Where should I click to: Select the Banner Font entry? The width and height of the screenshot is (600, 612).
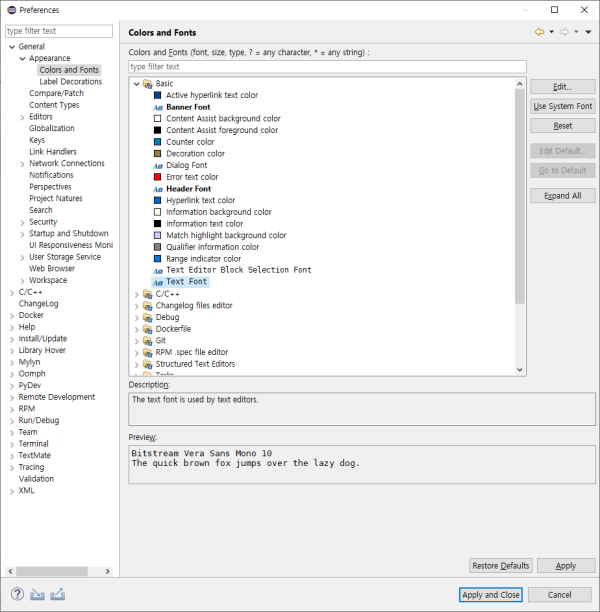pos(187,107)
